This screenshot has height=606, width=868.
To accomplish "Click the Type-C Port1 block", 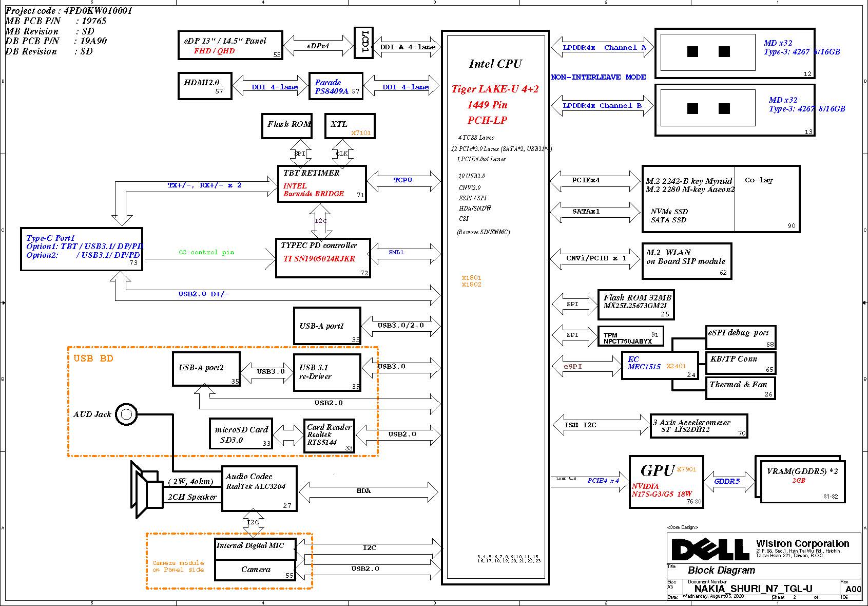I will click(x=82, y=249).
